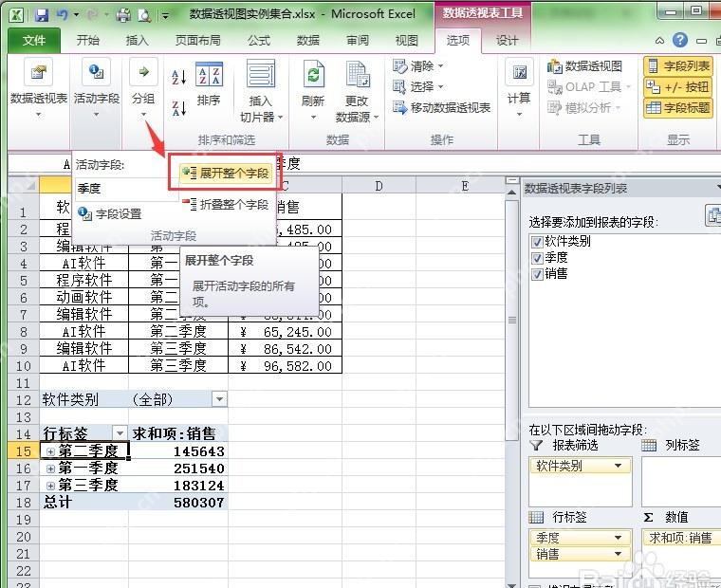Image resolution: width=721 pixels, height=588 pixels.
Task: Click the Excel help question mark icon
Action: [x=680, y=41]
